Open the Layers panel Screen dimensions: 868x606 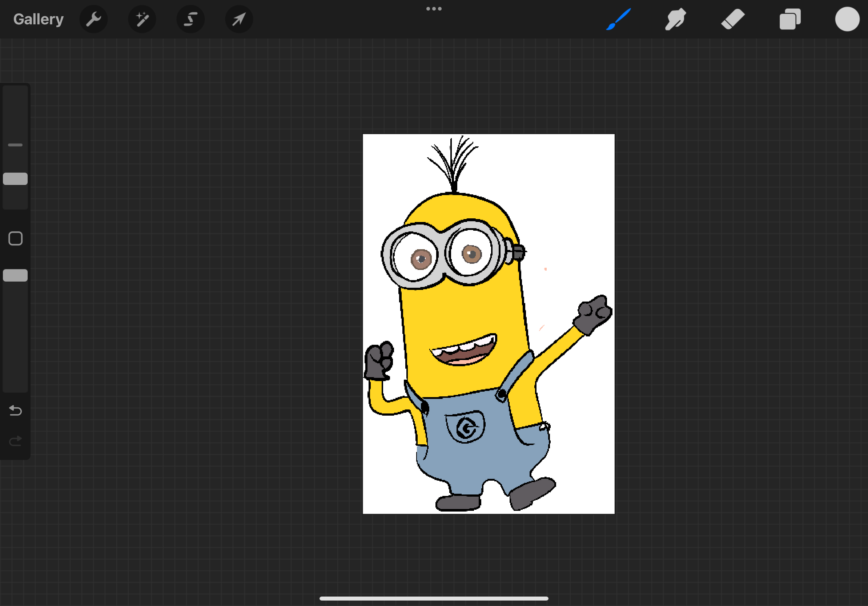(790, 19)
